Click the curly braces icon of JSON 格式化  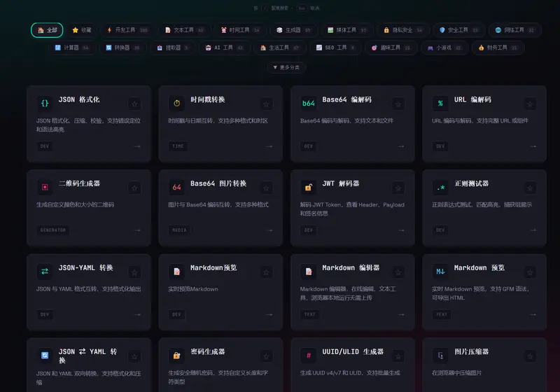[x=45, y=103]
